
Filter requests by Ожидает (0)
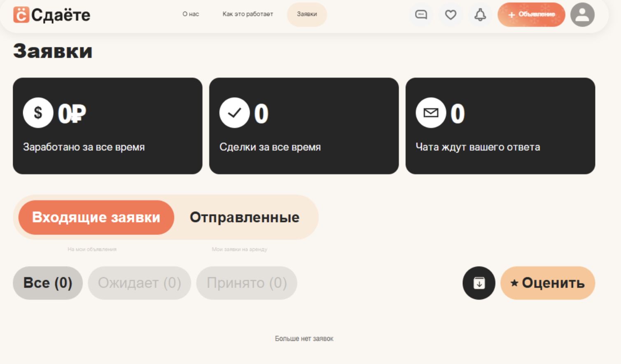point(139,283)
